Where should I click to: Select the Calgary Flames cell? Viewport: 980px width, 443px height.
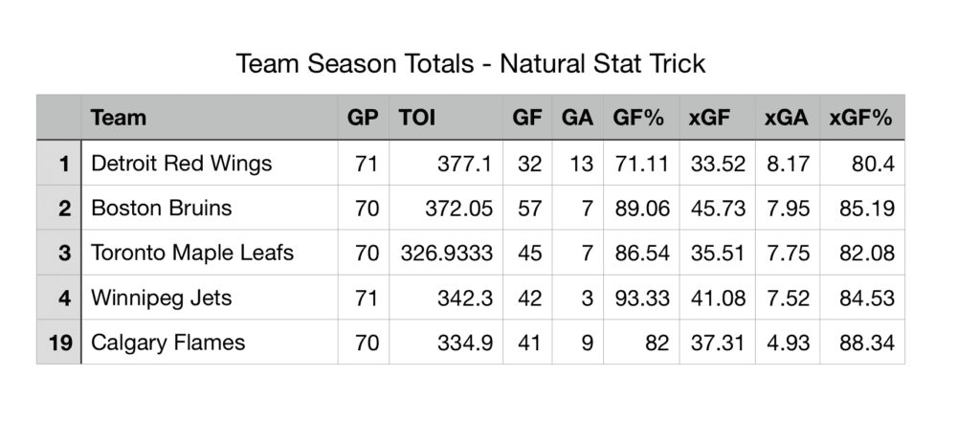point(167,343)
